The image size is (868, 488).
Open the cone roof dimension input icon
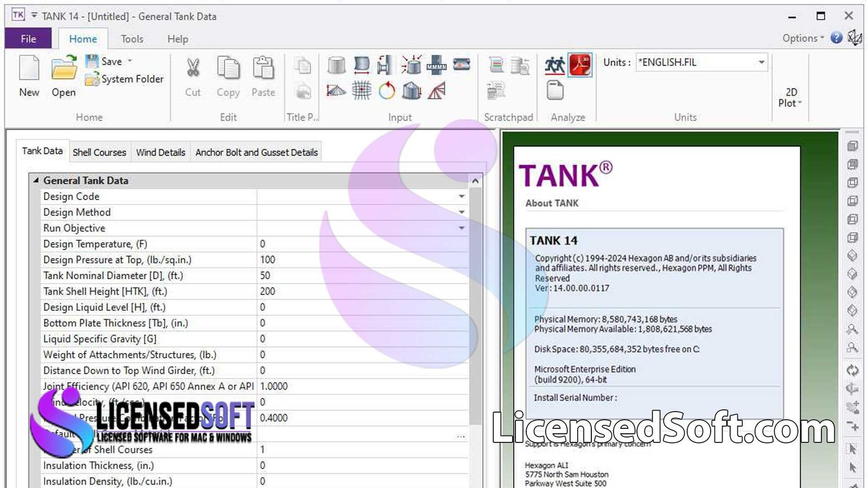coord(336,91)
